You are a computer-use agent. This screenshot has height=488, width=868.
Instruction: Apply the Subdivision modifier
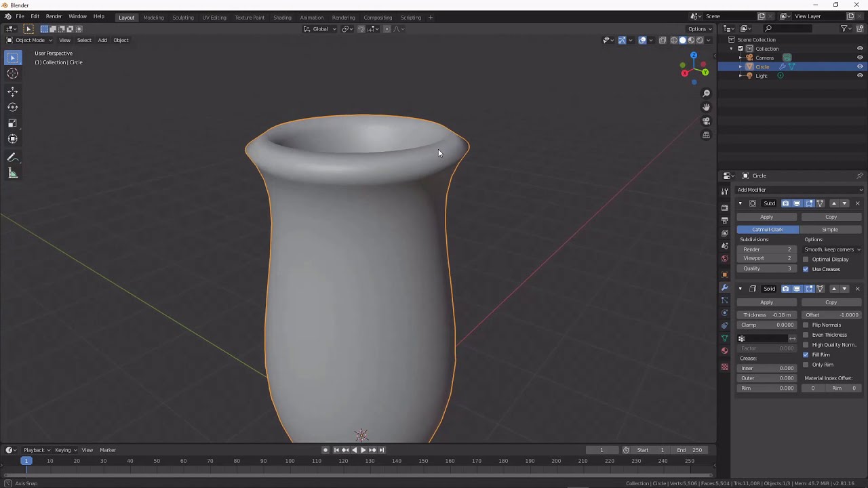(x=766, y=217)
